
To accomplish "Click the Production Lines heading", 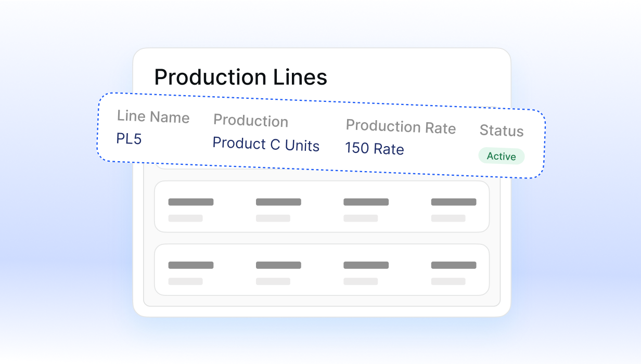I will click(240, 77).
